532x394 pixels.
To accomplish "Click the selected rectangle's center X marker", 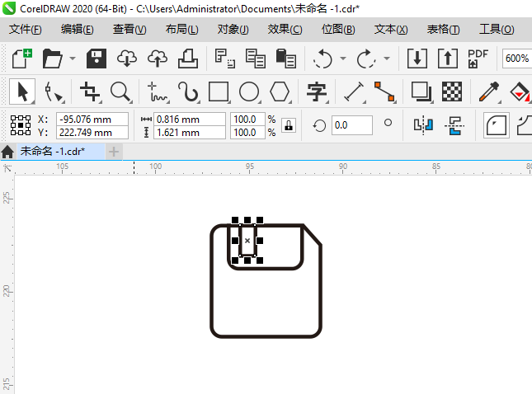I will point(247,241).
